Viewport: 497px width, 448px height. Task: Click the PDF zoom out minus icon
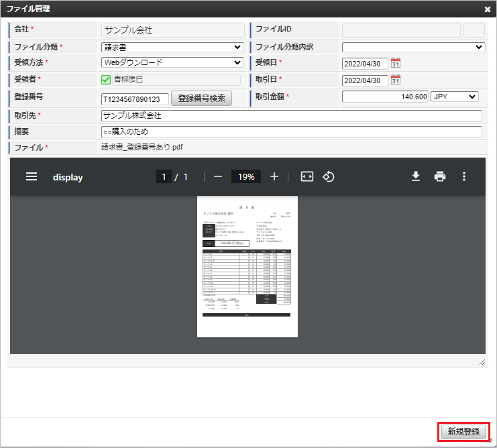[217, 177]
